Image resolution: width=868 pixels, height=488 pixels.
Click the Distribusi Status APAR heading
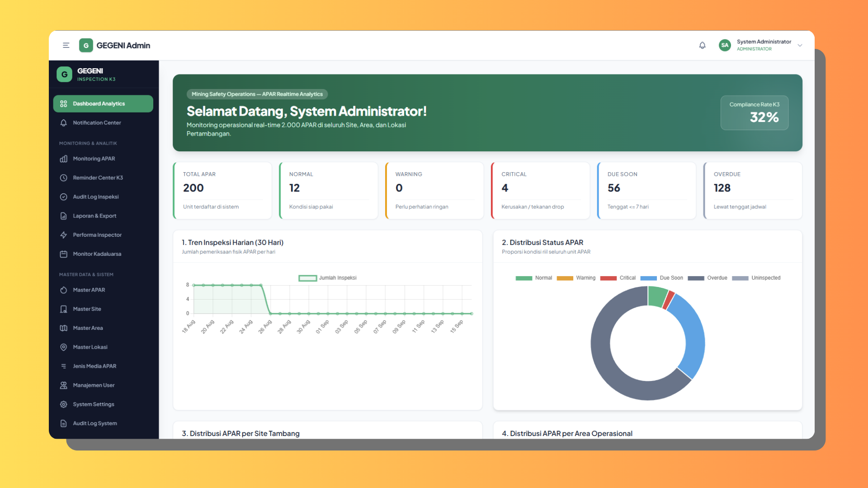[542, 243]
